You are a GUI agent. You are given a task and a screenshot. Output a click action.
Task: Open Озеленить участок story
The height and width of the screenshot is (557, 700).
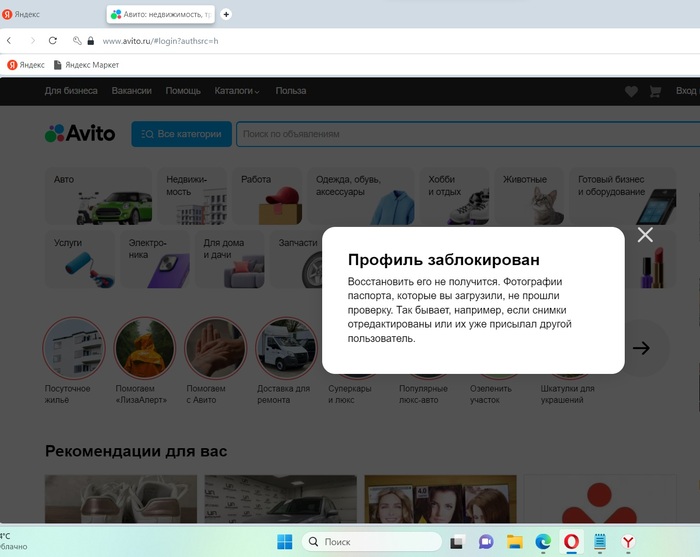[x=491, y=394]
